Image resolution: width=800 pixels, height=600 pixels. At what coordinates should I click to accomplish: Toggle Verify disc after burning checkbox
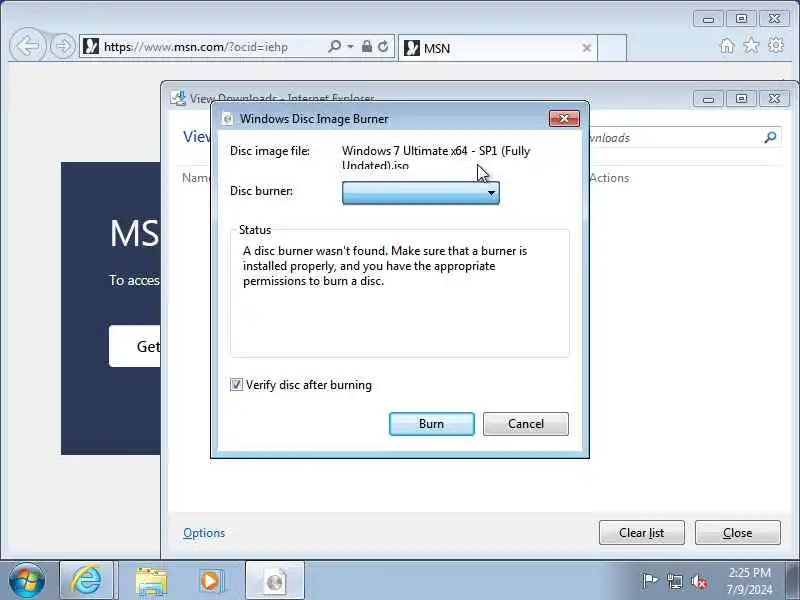pyautogui.click(x=236, y=385)
